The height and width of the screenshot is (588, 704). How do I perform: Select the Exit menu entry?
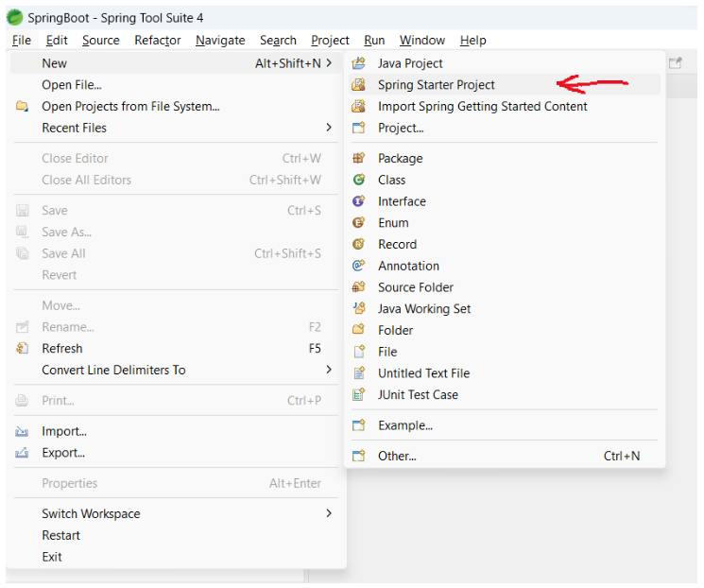52,557
